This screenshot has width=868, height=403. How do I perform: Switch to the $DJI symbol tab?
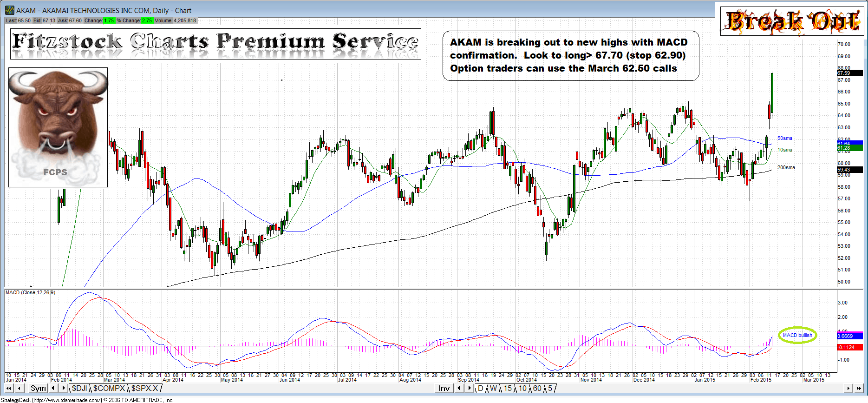pos(79,388)
